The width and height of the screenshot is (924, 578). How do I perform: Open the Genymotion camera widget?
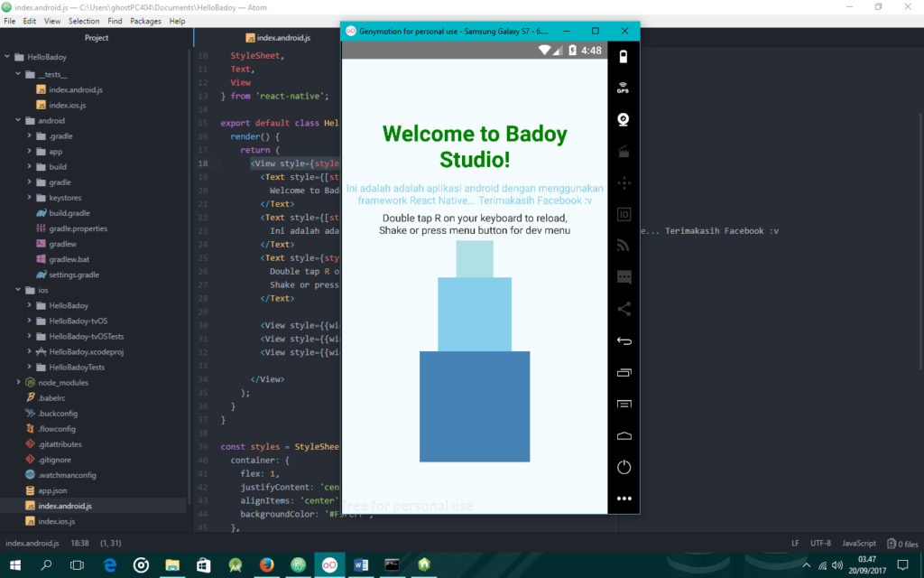pos(624,120)
